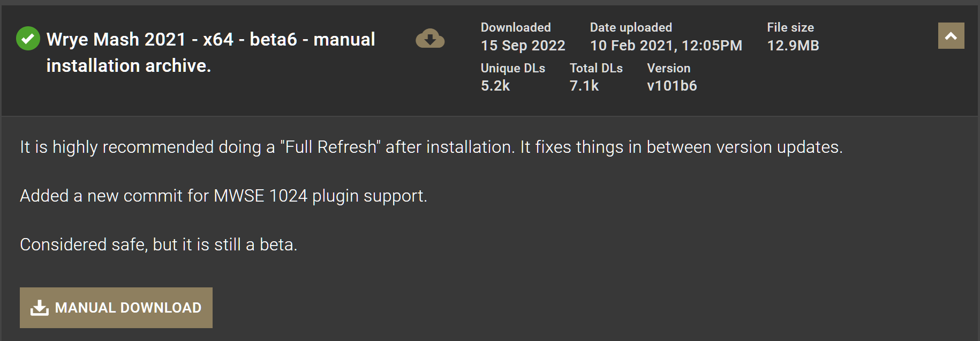Click the cloud download icon

click(430, 39)
